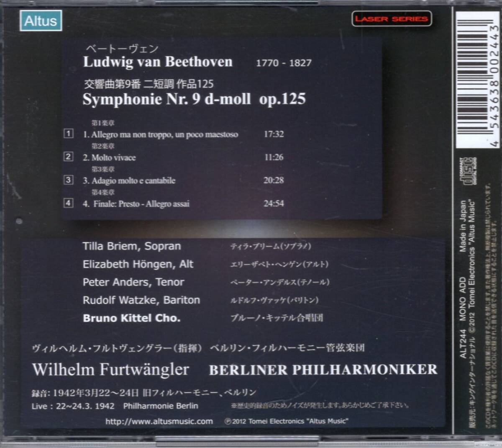
Task: Click the Japanese conductor credit 'ヴィルヘルム・フルトヴェングラー(指揮)'
Action: coord(117,348)
